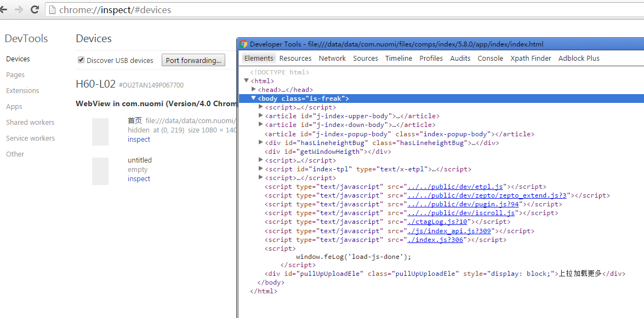644x318 pixels.
Task: Click the browser back arrow
Action: 4,10
